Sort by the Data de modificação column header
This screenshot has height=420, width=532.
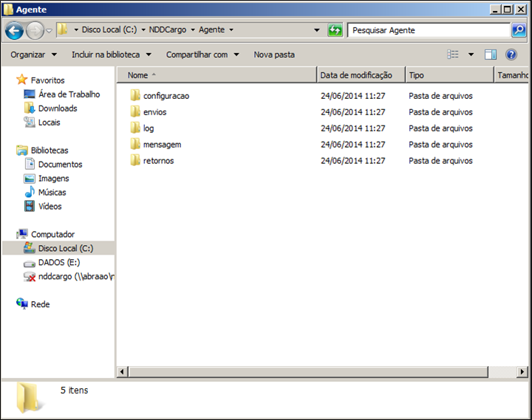361,75
